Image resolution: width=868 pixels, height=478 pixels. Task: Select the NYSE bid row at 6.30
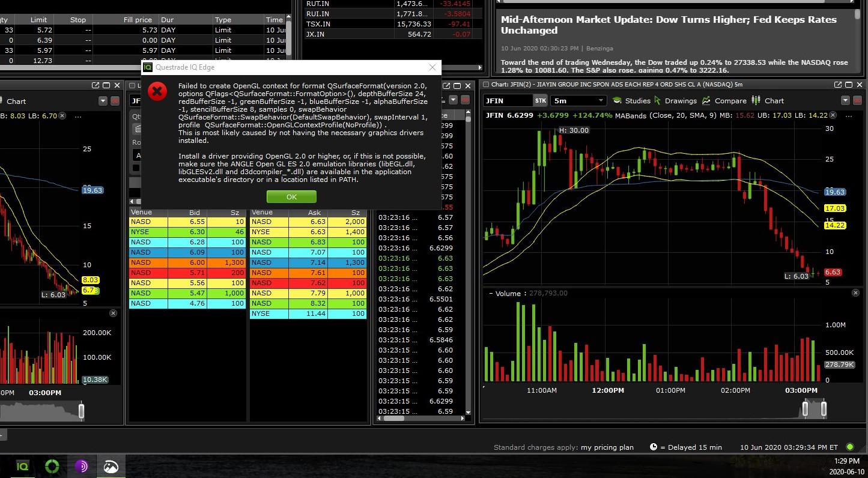click(x=188, y=232)
